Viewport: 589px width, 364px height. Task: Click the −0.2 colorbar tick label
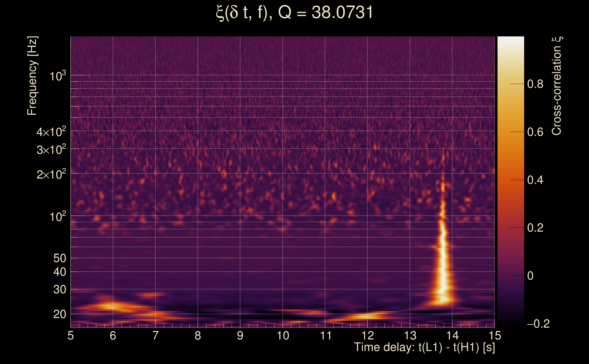538,324
